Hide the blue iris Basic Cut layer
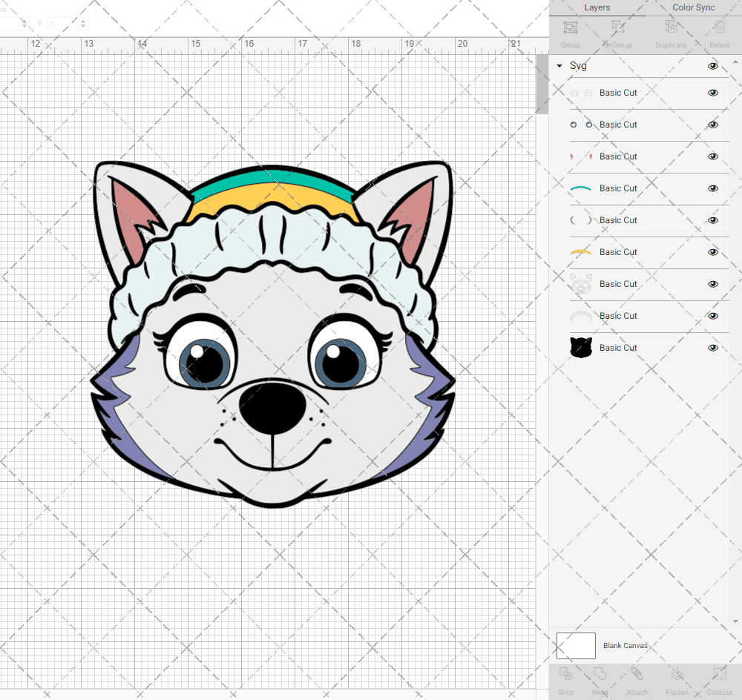 pos(712,125)
